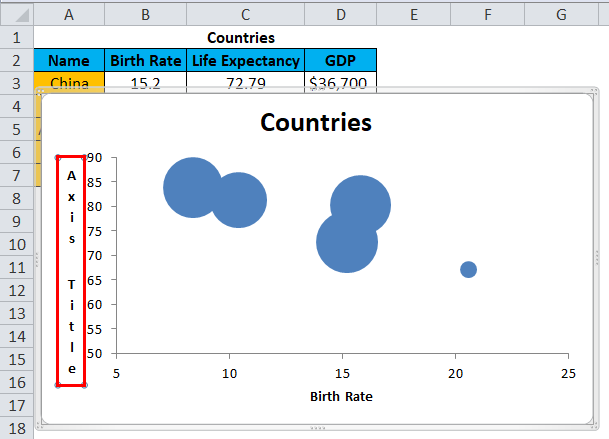Select column A header
Image resolution: width=609 pixels, height=439 pixels.
(x=69, y=15)
